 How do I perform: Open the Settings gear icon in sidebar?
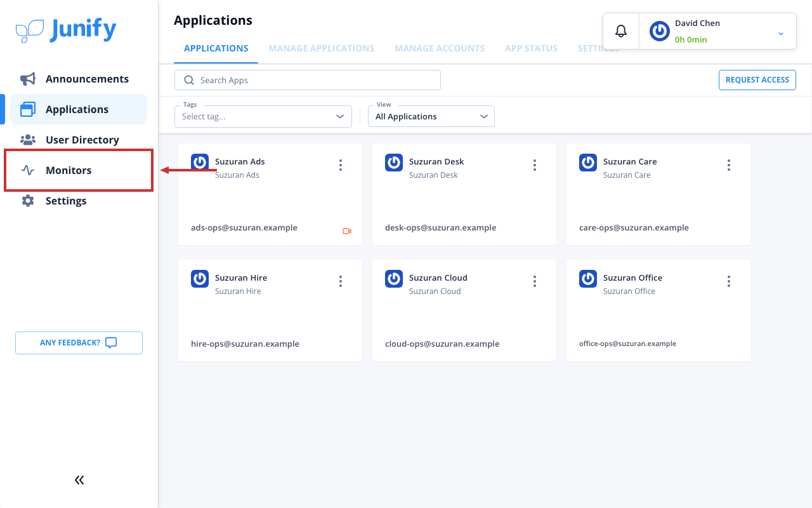pyautogui.click(x=28, y=201)
